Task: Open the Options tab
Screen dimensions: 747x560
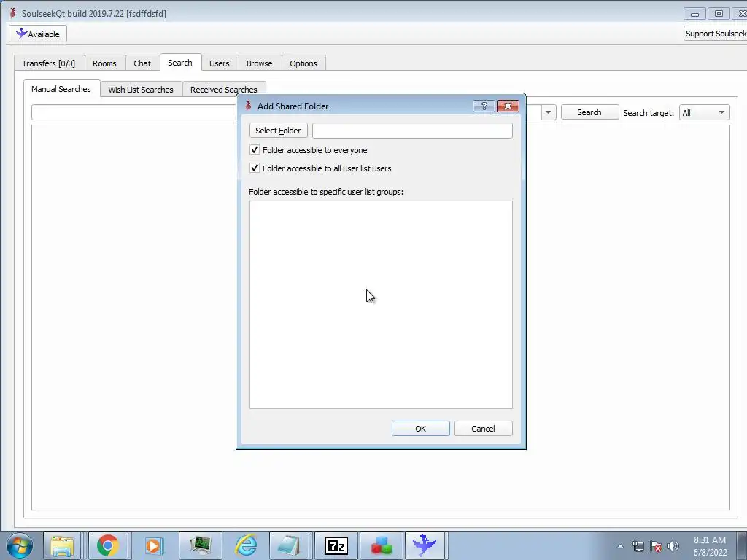Action: [303, 63]
